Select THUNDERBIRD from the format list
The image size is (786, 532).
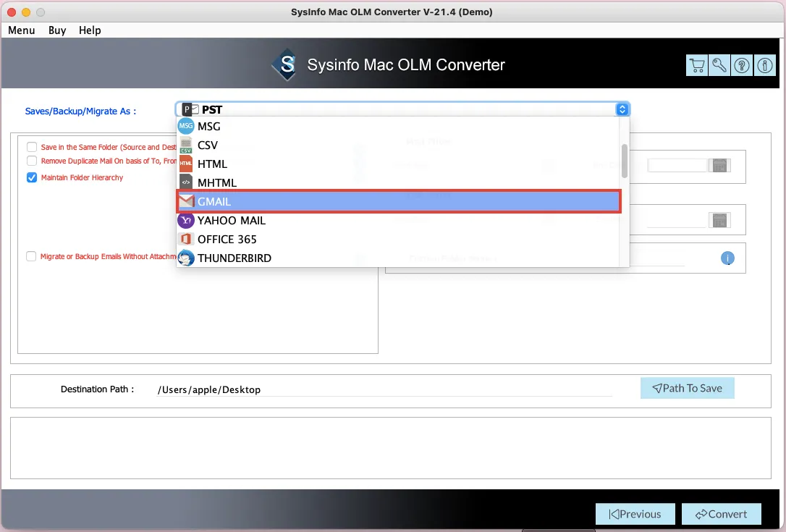(399, 258)
